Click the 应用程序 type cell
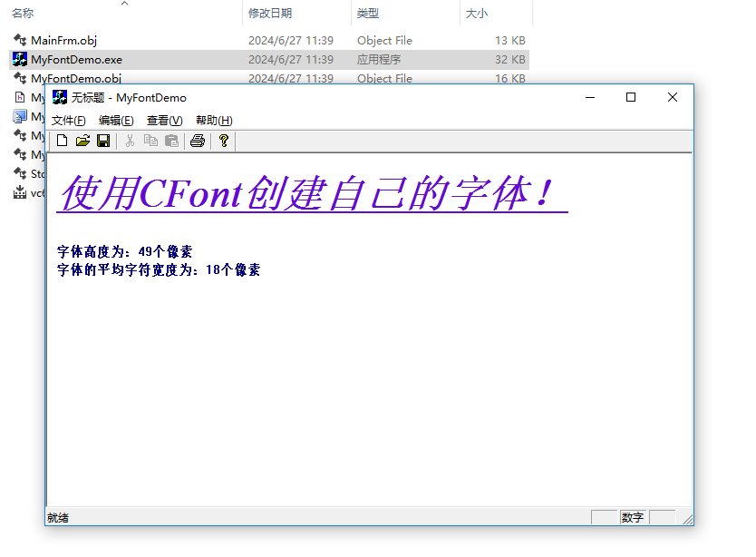756x557 pixels. click(x=379, y=59)
